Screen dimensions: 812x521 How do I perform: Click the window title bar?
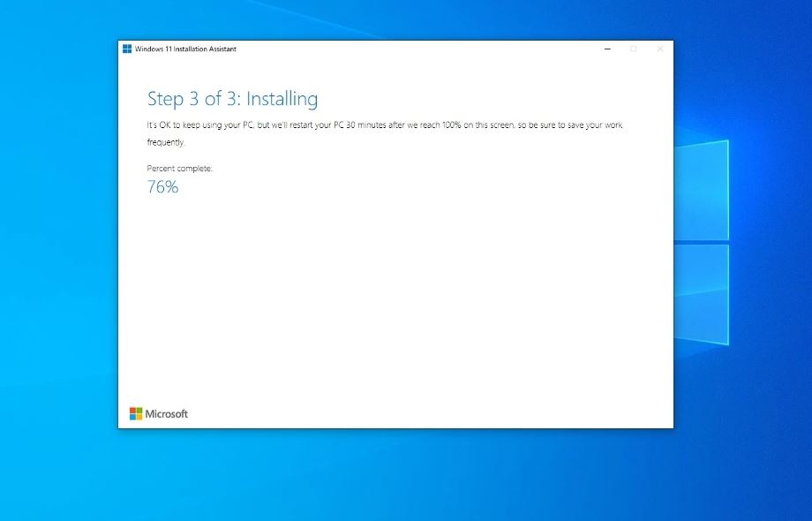coord(397,49)
